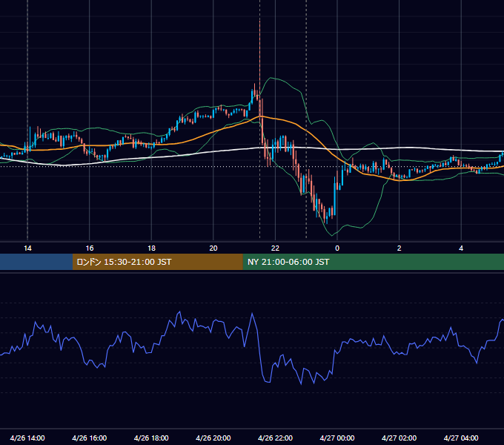This screenshot has width=504, height=445.
Task: Select the NY 21:00-06:00 JST session bar
Action: 373,262
